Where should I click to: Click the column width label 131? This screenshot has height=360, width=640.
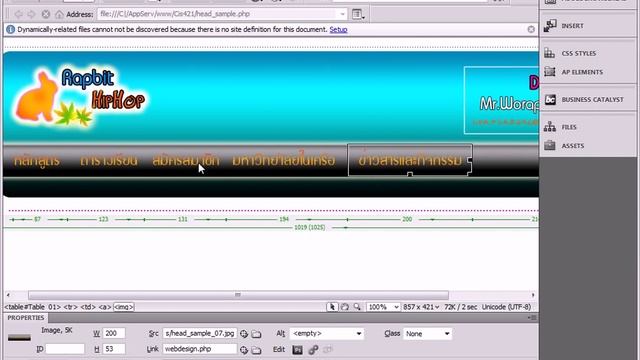182,220
